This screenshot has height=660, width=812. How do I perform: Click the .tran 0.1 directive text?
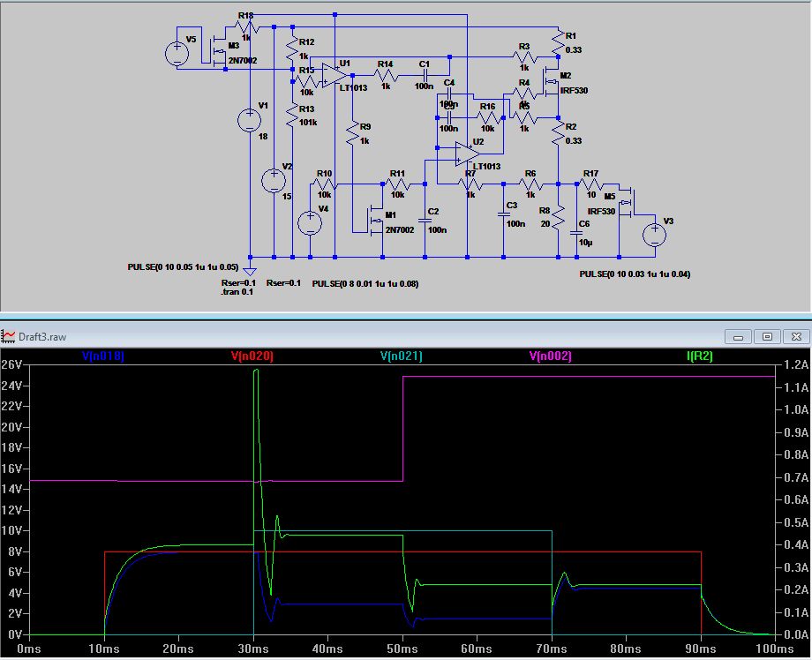(237, 291)
